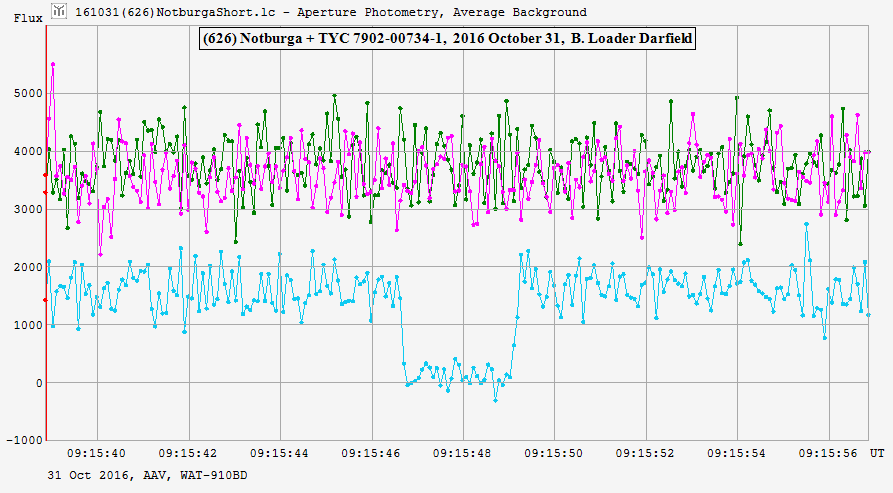Image resolution: width=893 pixels, height=493 pixels.
Task: Click the y-axis value 1000
Action: pos(28,325)
